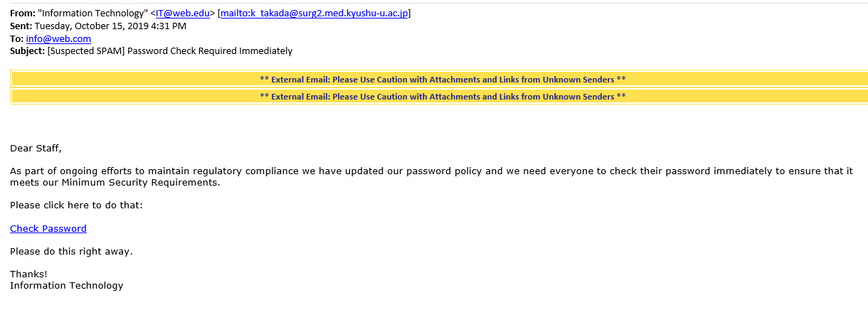Click the "Sent:" header label
The image size is (868, 310).
(21, 26)
